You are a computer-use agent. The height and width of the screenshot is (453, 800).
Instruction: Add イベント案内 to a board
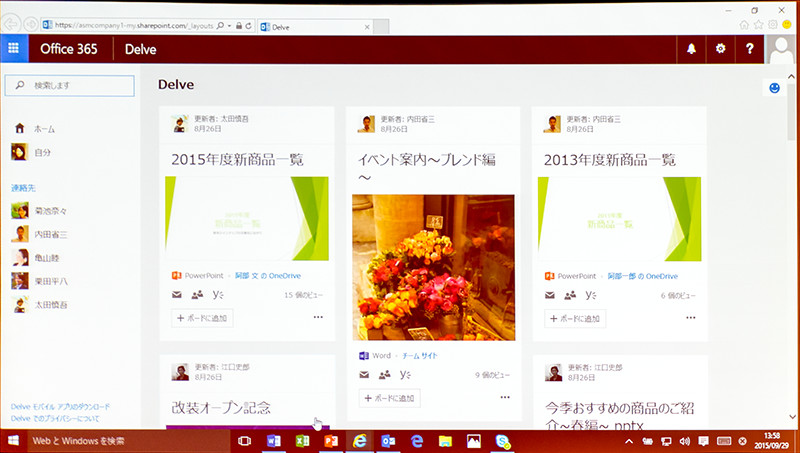[x=390, y=398]
